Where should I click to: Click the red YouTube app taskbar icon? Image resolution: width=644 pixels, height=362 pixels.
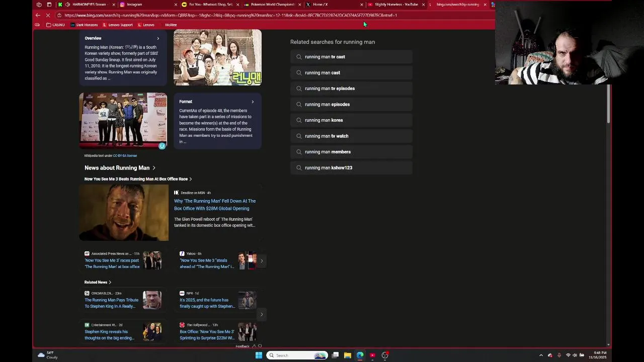372,355
